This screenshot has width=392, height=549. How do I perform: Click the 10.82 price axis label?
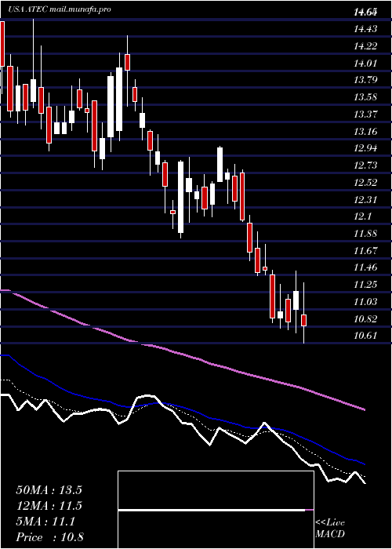[x=365, y=319]
